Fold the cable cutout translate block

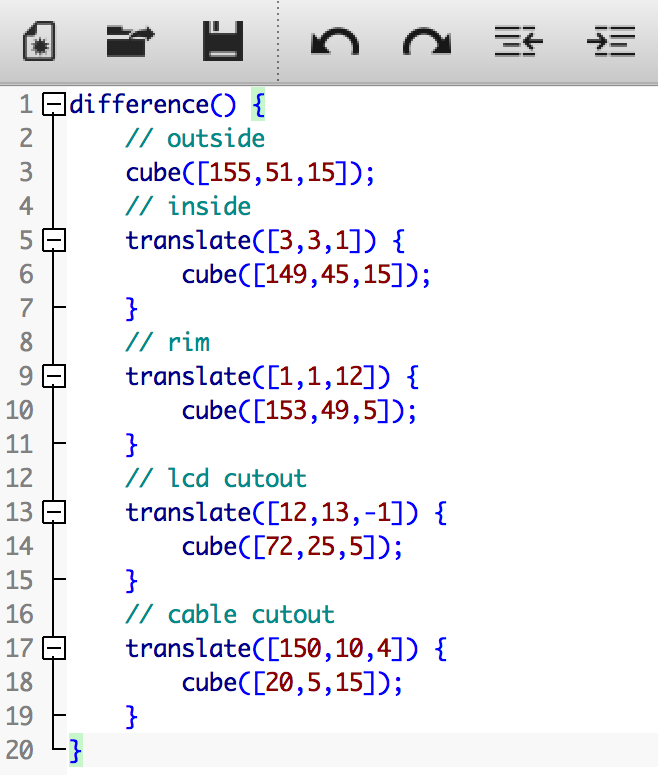coord(53,648)
